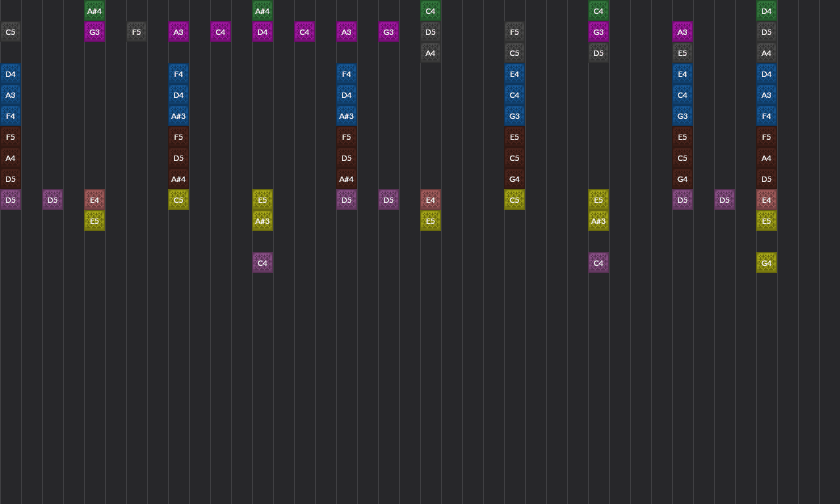Click brown G4 directly above yellow C5
This screenshot has height=504, width=840.
(514, 178)
